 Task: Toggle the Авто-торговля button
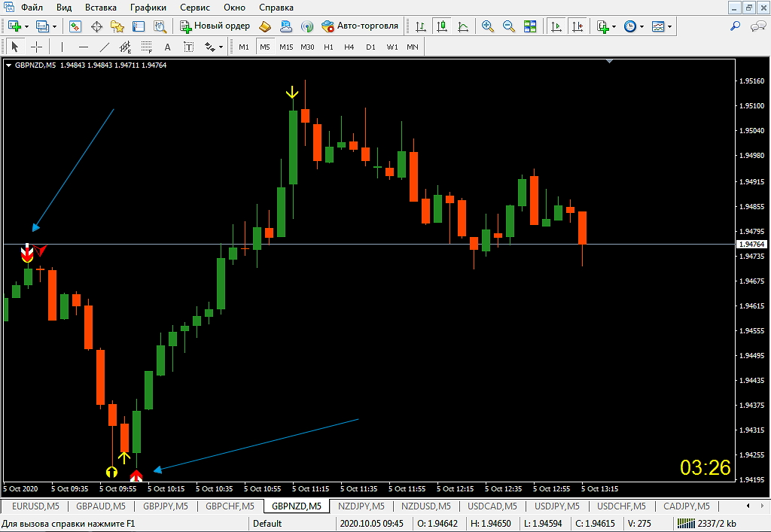click(x=360, y=26)
